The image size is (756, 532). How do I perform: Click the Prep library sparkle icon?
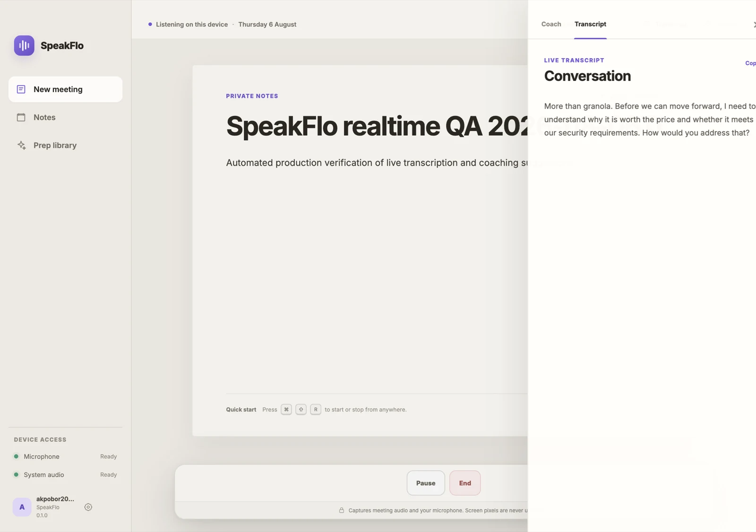click(x=21, y=145)
